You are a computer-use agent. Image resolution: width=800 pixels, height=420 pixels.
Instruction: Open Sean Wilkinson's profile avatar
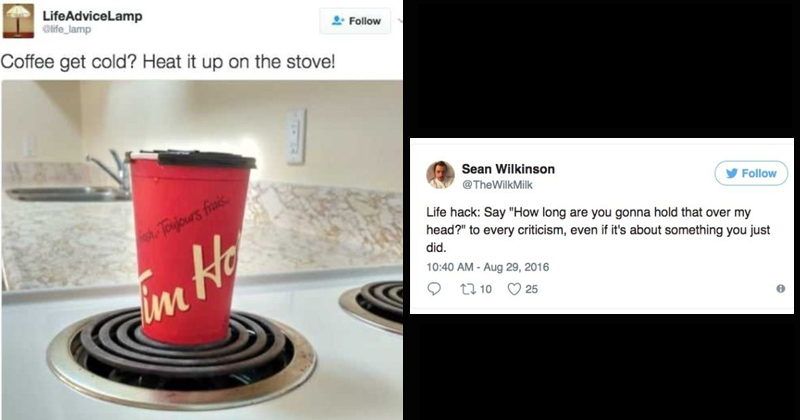pyautogui.click(x=440, y=175)
